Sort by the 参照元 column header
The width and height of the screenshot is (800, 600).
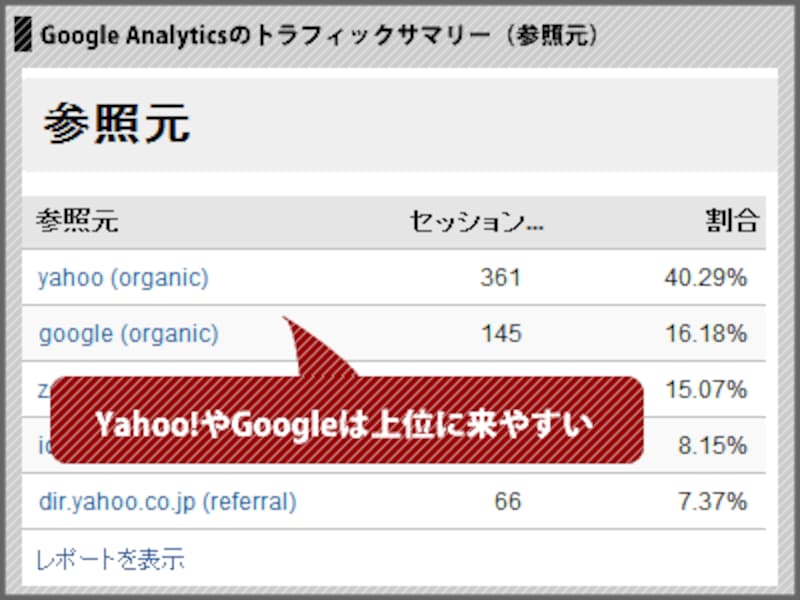click(77, 221)
